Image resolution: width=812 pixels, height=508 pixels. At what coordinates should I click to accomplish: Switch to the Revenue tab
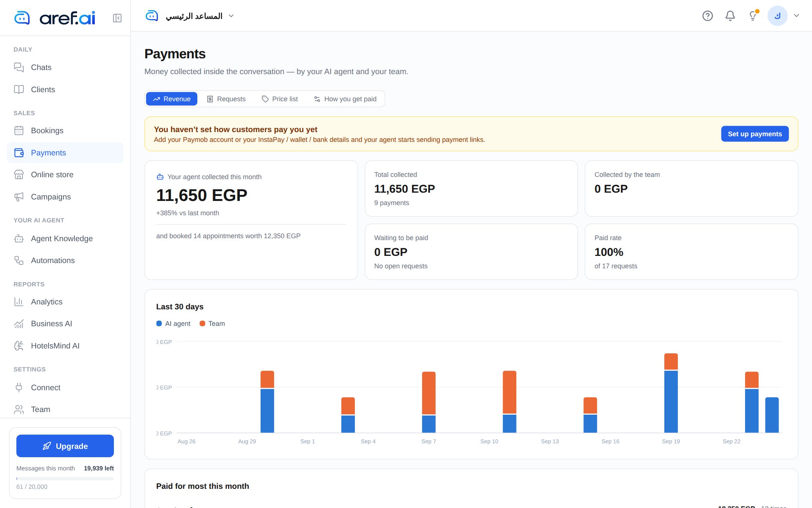[171, 99]
